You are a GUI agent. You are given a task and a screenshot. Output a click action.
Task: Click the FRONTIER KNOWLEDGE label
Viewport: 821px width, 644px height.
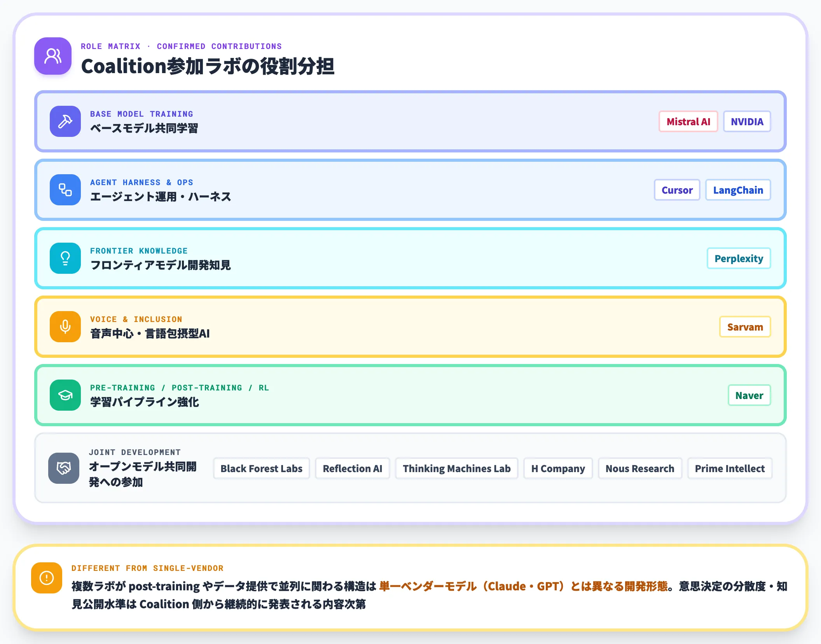[139, 251]
